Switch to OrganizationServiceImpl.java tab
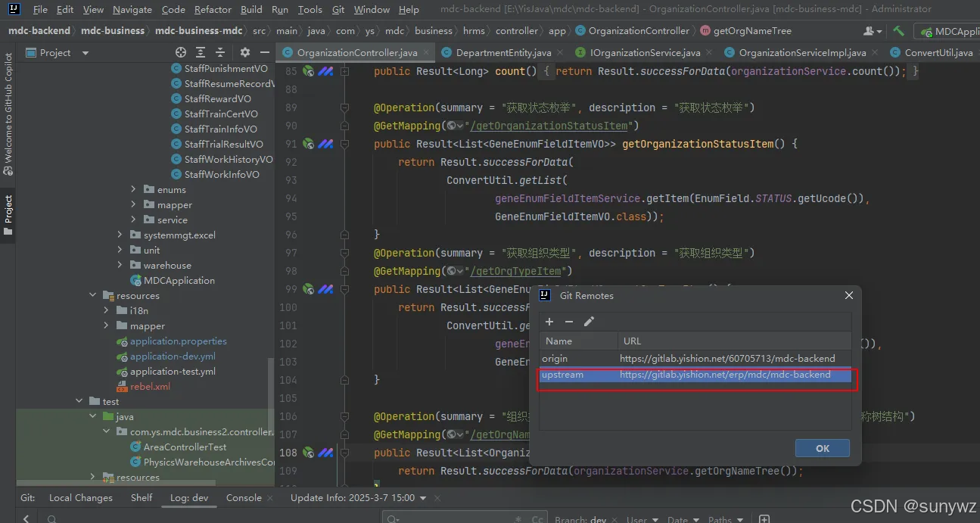980x523 pixels. (802, 53)
